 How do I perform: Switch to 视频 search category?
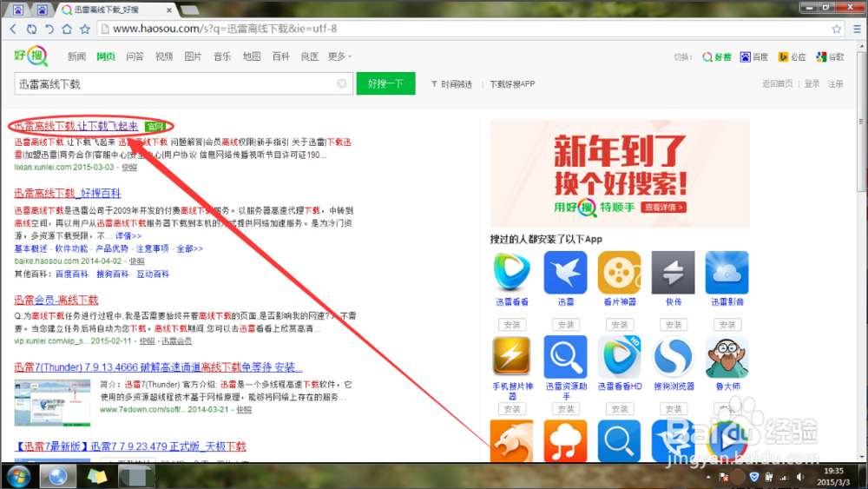[164, 56]
